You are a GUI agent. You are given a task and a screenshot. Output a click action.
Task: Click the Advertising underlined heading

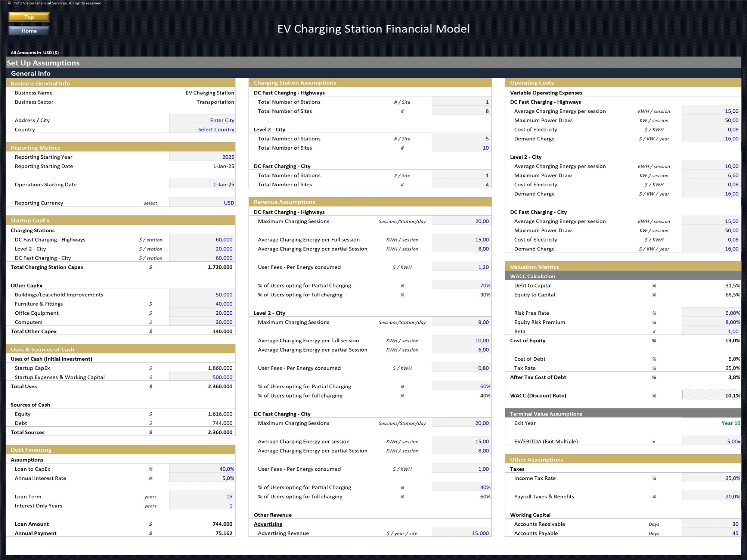(268, 524)
